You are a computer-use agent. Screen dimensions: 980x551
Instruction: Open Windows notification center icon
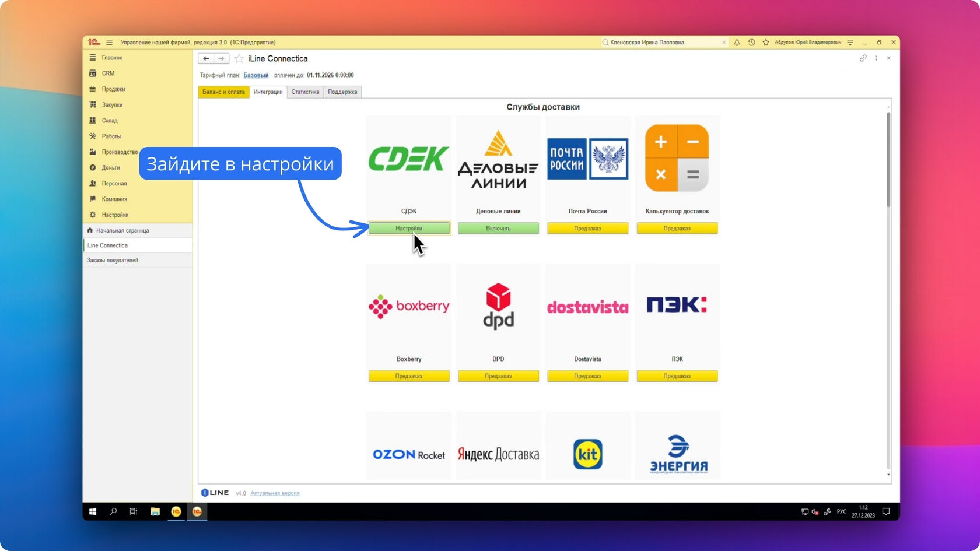tap(886, 511)
